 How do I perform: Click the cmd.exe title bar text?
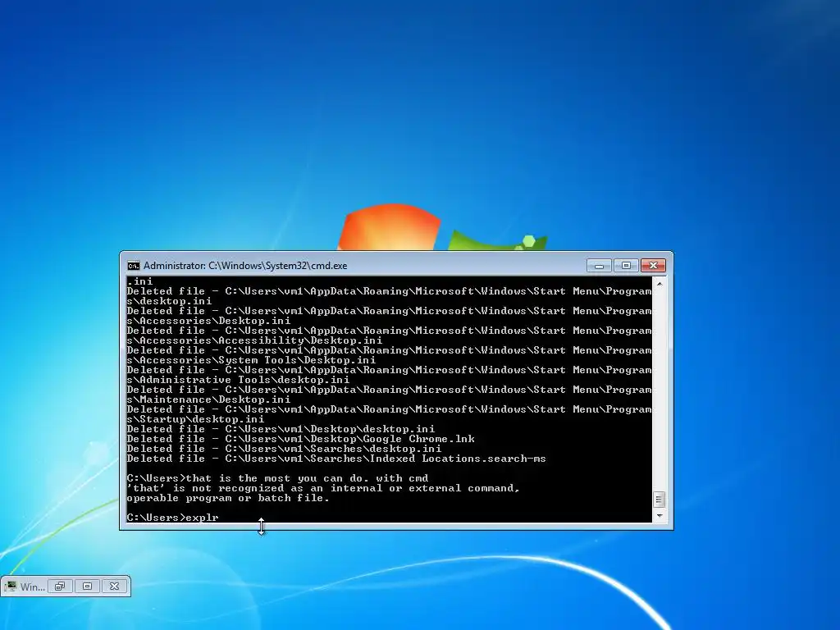(x=245, y=266)
